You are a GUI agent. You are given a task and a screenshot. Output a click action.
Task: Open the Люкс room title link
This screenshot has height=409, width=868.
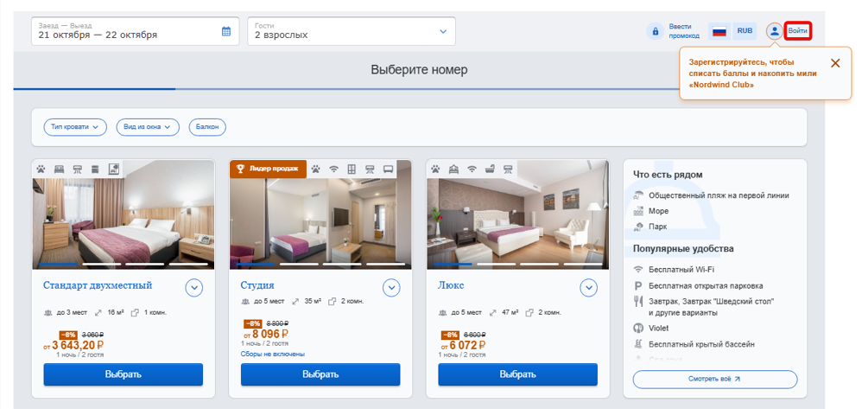(x=451, y=285)
